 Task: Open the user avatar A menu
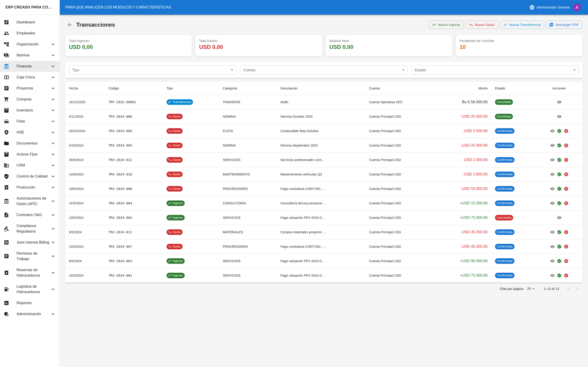pos(577,7)
